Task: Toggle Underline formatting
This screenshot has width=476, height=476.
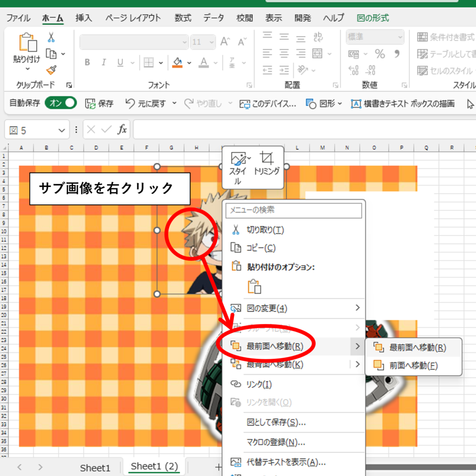Action: 120,62
